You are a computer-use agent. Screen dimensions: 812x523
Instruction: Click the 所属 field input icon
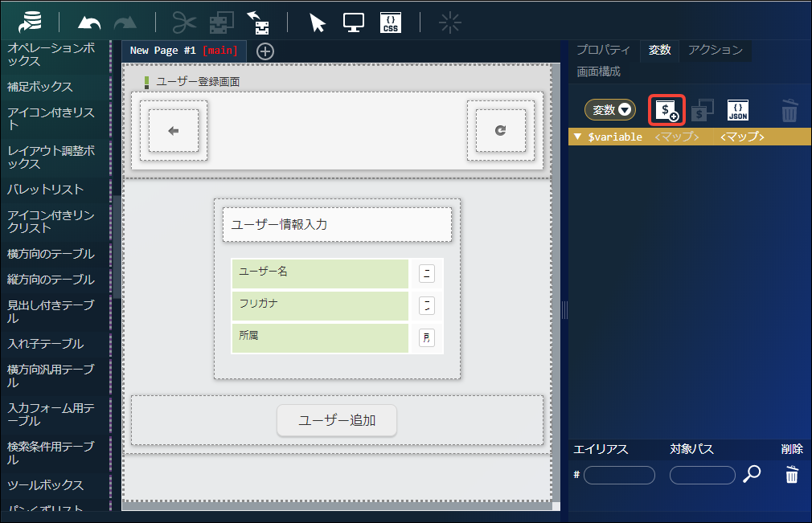tap(427, 337)
